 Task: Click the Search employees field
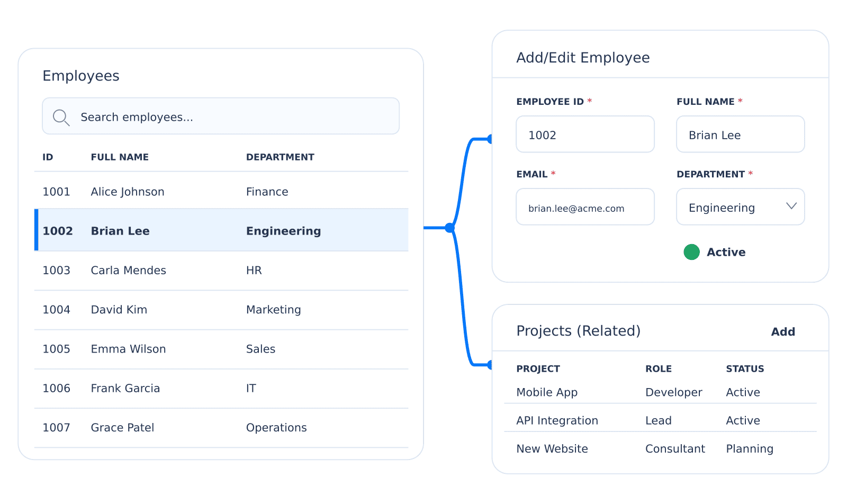[221, 116]
